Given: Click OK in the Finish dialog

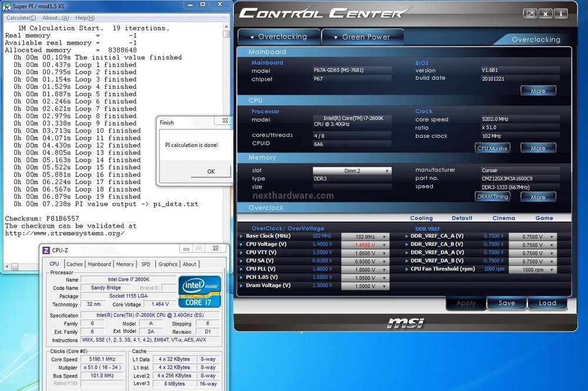Looking at the screenshot, I should click(211, 171).
